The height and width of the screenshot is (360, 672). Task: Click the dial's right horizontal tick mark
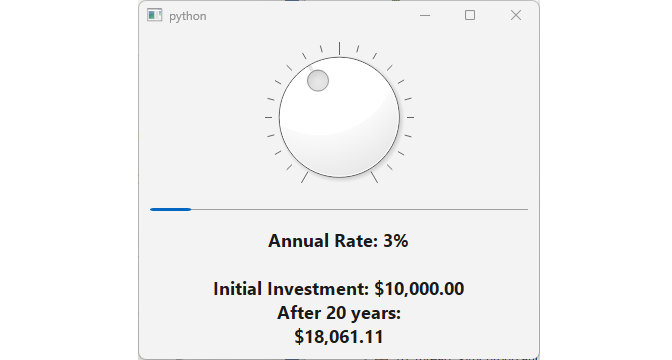pyautogui.click(x=410, y=117)
